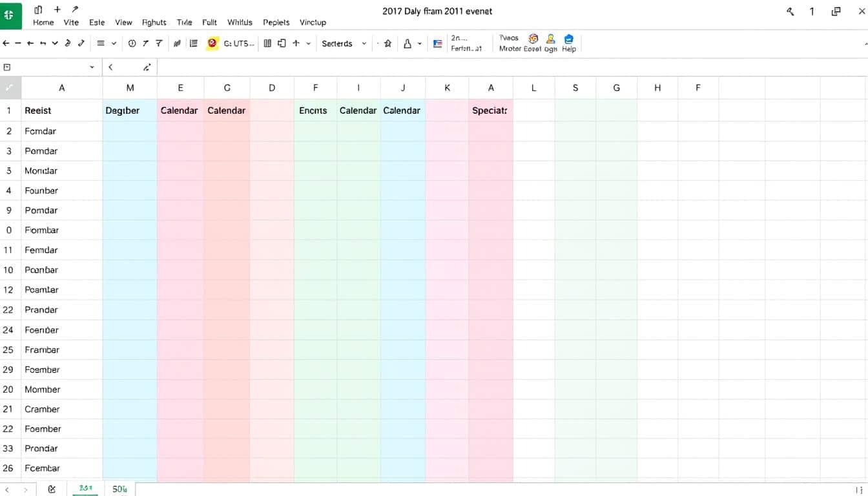Screen dimensions: 868x496
Task: Open the Home menu
Action: coord(43,22)
